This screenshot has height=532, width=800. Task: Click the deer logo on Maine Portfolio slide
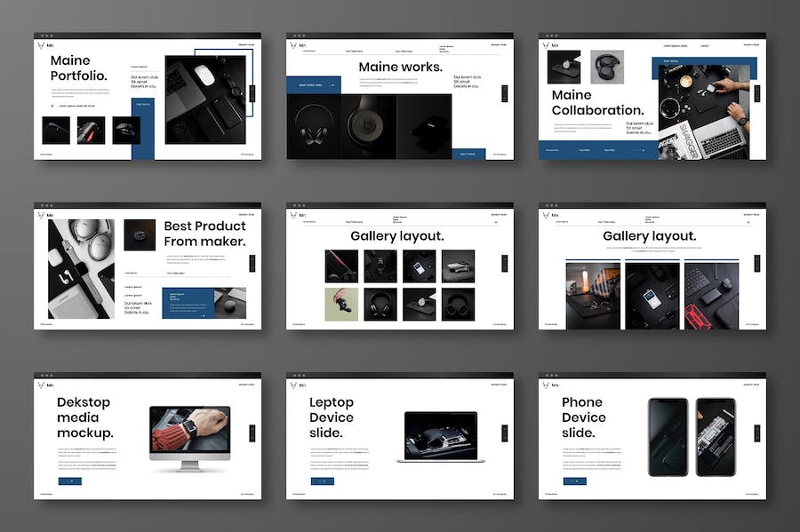click(40, 45)
